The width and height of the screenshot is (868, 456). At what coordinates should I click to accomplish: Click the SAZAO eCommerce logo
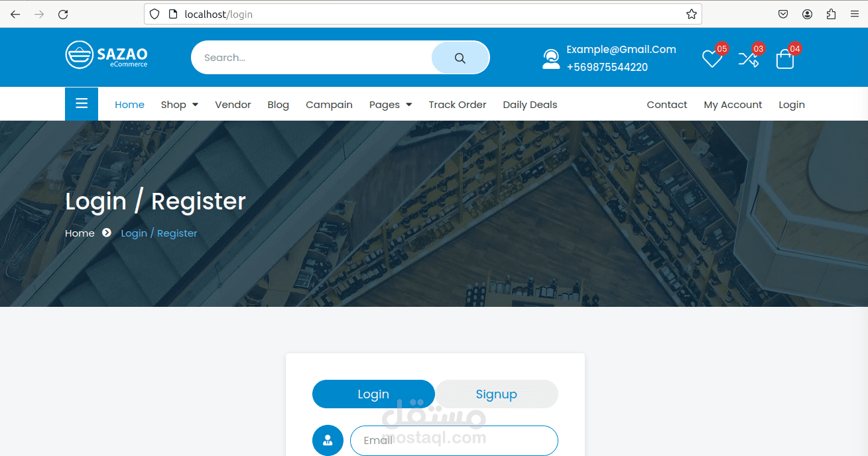pos(107,55)
